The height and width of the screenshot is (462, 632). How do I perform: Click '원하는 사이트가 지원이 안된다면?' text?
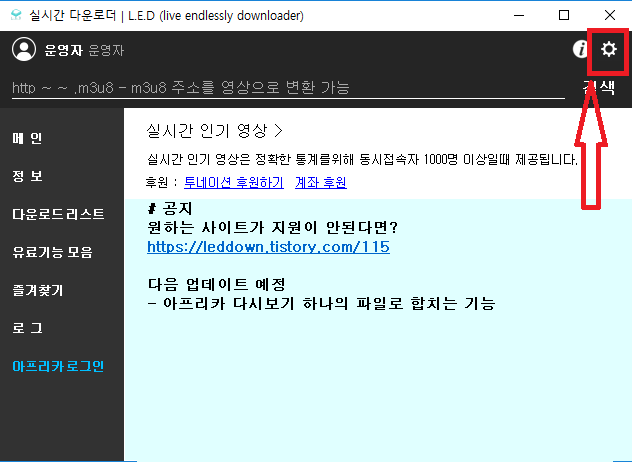click(273, 227)
